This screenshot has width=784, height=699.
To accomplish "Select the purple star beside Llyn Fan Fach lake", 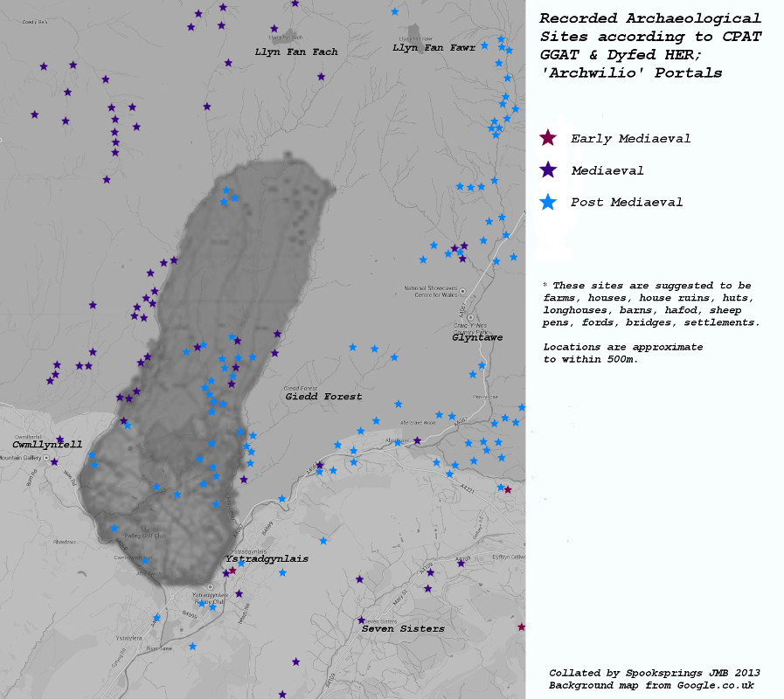I will point(274,29).
